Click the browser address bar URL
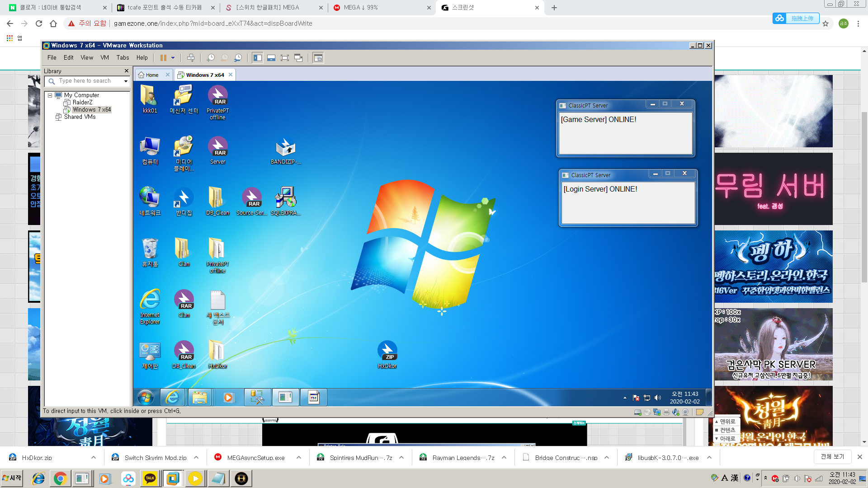This screenshot has height=488, width=868. click(213, 23)
